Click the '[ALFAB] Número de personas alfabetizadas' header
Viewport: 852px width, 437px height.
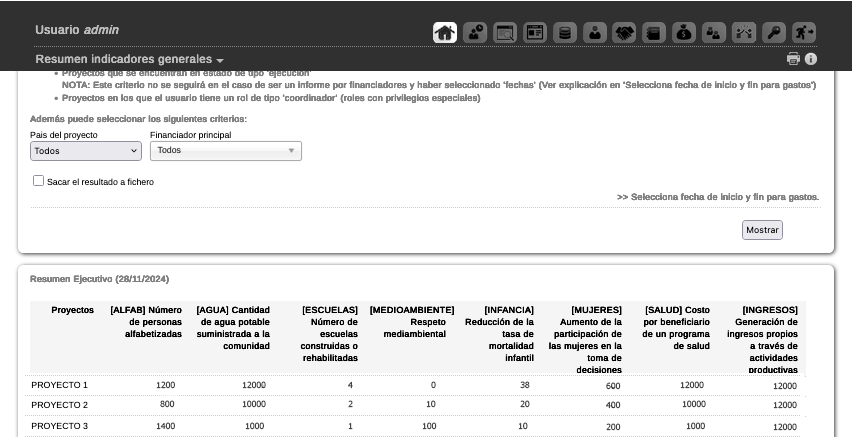(x=146, y=322)
